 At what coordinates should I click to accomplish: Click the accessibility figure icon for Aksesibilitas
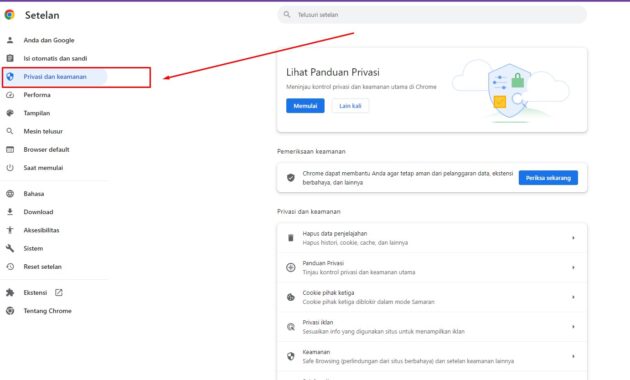pyautogui.click(x=10, y=230)
